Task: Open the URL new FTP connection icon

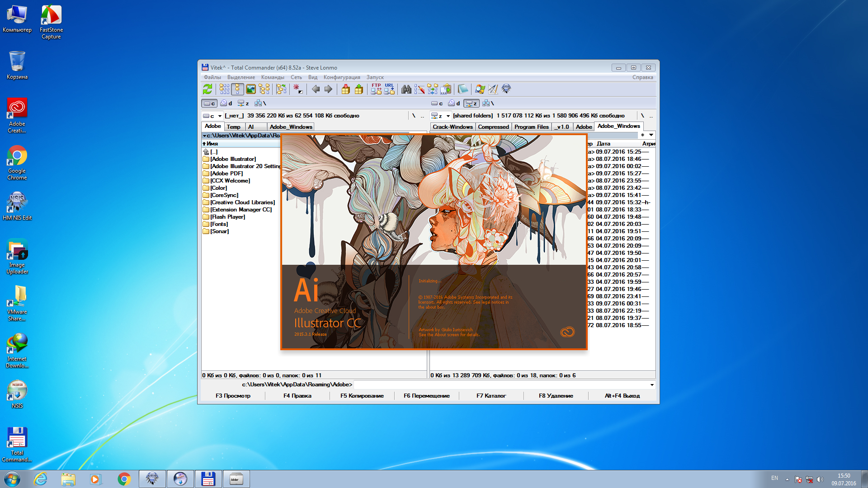Action: click(389, 89)
